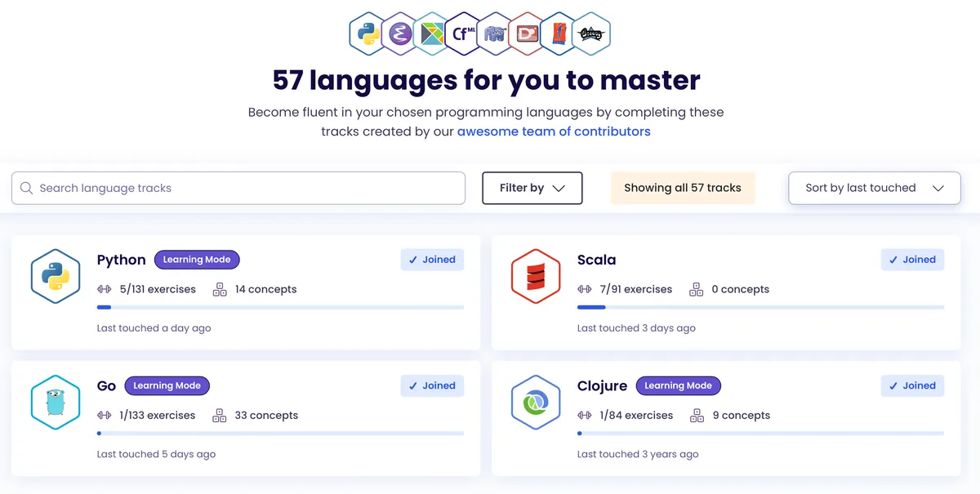The image size is (980, 494).
Task: Select the CFML hexagon icon
Action: click(463, 33)
